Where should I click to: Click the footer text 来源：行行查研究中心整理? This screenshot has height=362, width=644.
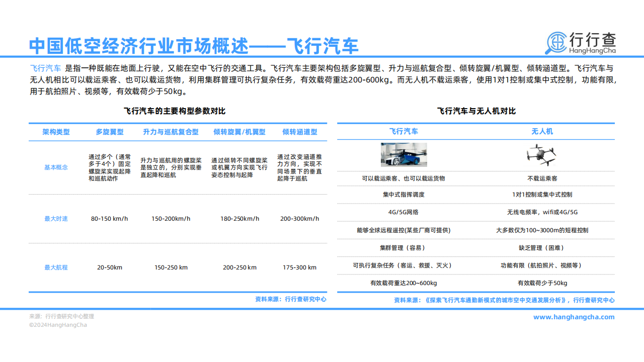tap(61, 317)
